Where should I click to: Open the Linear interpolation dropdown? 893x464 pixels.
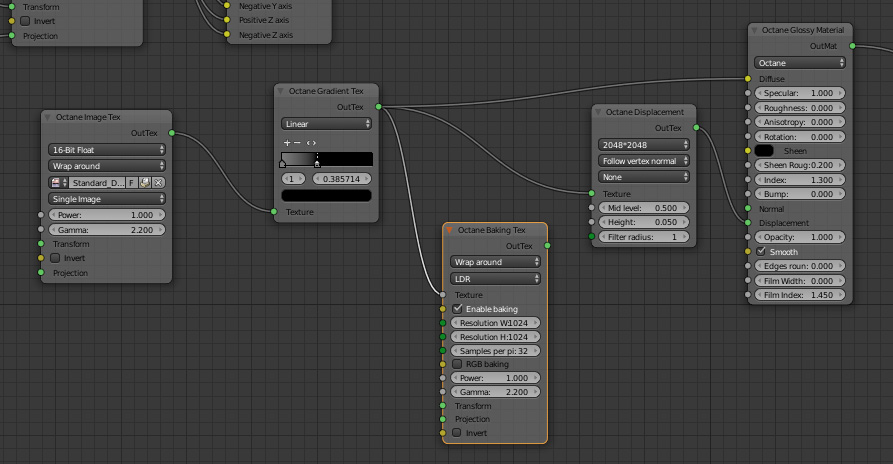click(326, 124)
